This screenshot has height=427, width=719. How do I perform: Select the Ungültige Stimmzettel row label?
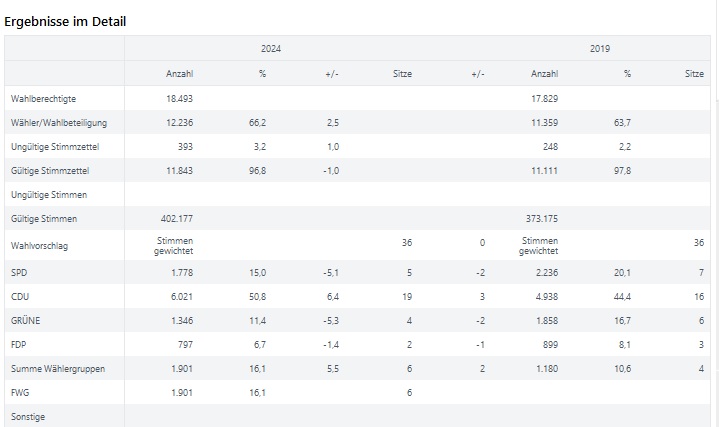55,147
